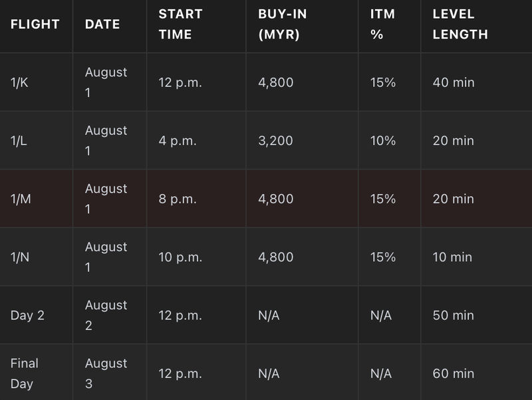The height and width of the screenshot is (400, 532).
Task: Click the DATE column header
Action: (102, 24)
